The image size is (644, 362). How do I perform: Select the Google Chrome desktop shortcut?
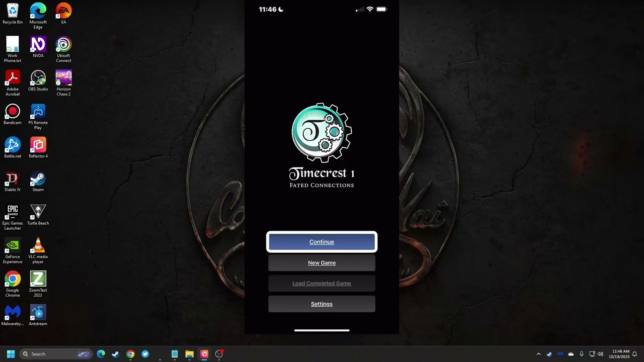pyautogui.click(x=13, y=284)
